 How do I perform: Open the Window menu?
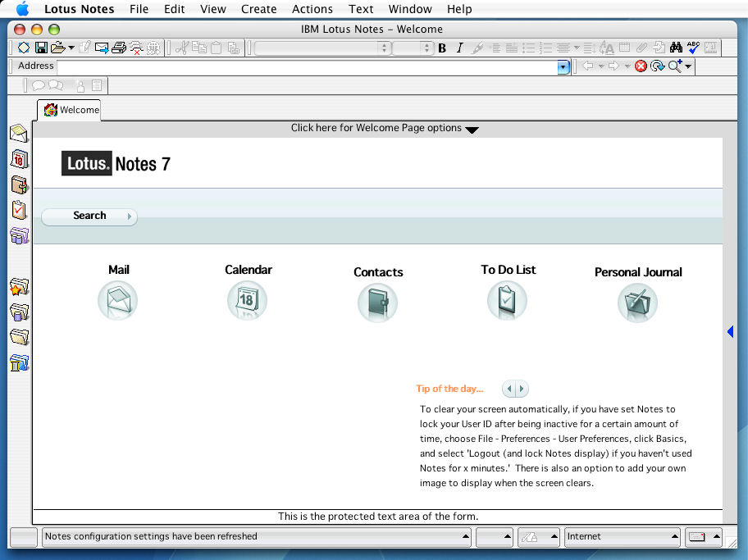click(x=410, y=9)
